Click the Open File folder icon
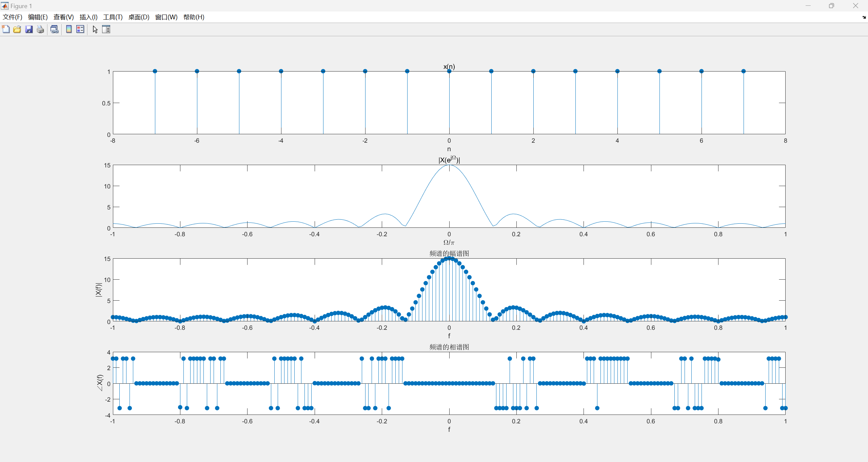 pyautogui.click(x=17, y=29)
